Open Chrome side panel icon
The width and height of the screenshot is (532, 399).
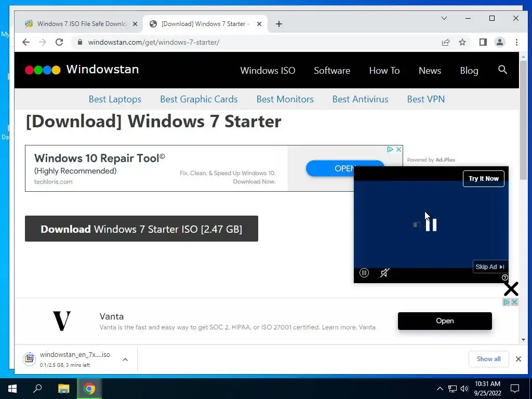(x=483, y=42)
